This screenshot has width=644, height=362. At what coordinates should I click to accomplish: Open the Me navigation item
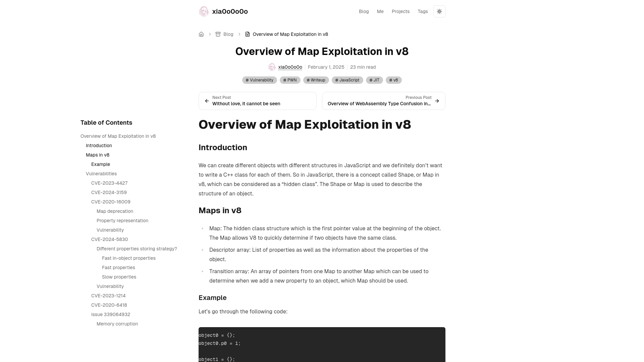[380, 11]
